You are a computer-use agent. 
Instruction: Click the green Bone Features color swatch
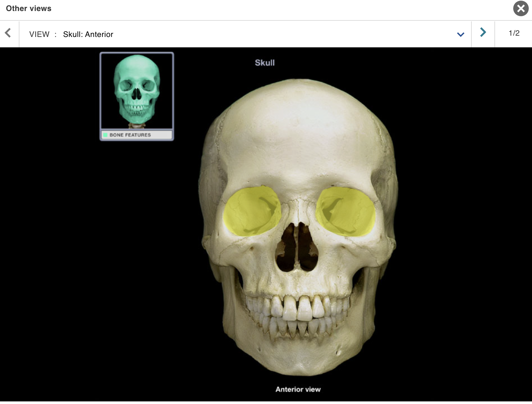click(x=106, y=135)
